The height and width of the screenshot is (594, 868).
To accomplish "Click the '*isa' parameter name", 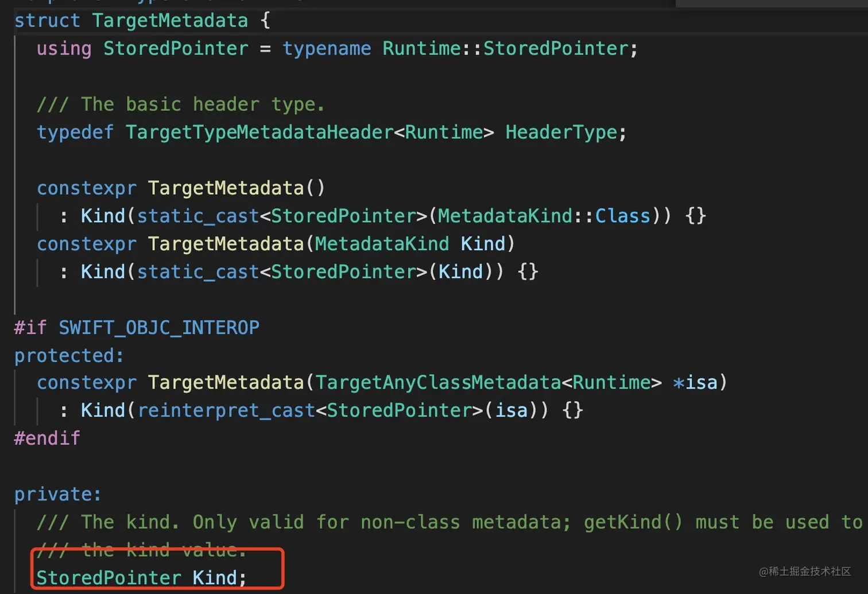I will pos(695,383).
